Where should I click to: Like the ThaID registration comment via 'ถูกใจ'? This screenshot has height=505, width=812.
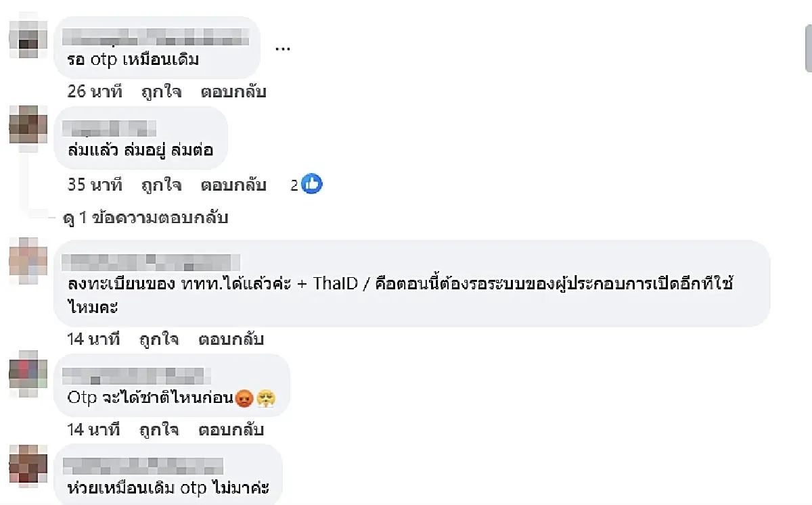[159, 339]
